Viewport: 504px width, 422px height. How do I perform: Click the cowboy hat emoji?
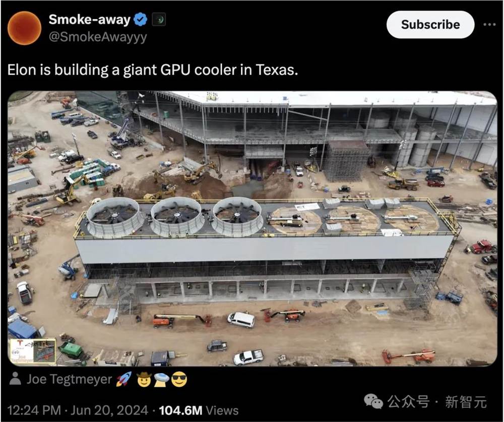[144, 379]
